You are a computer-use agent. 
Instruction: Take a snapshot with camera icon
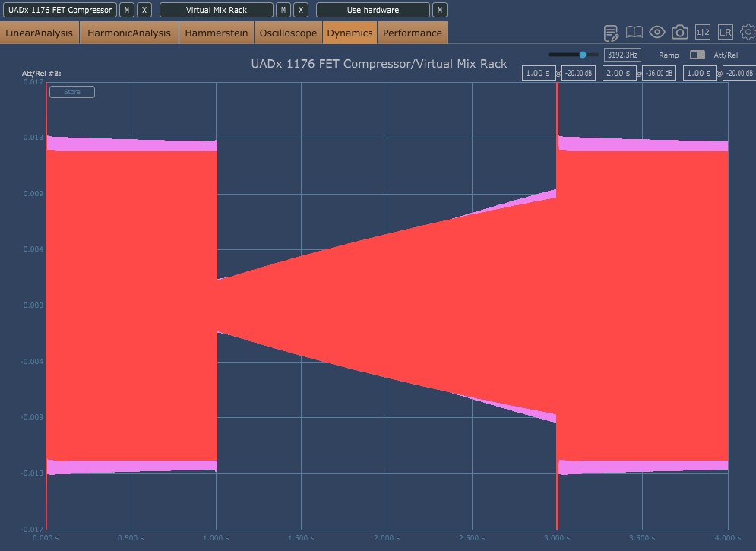click(x=680, y=32)
